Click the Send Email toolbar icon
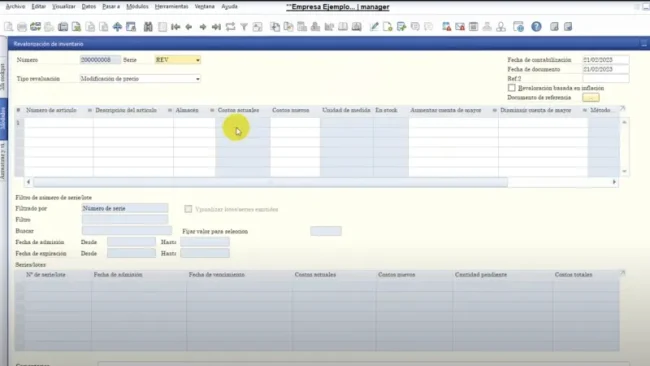This screenshot has height=366, width=650. [x=35, y=27]
